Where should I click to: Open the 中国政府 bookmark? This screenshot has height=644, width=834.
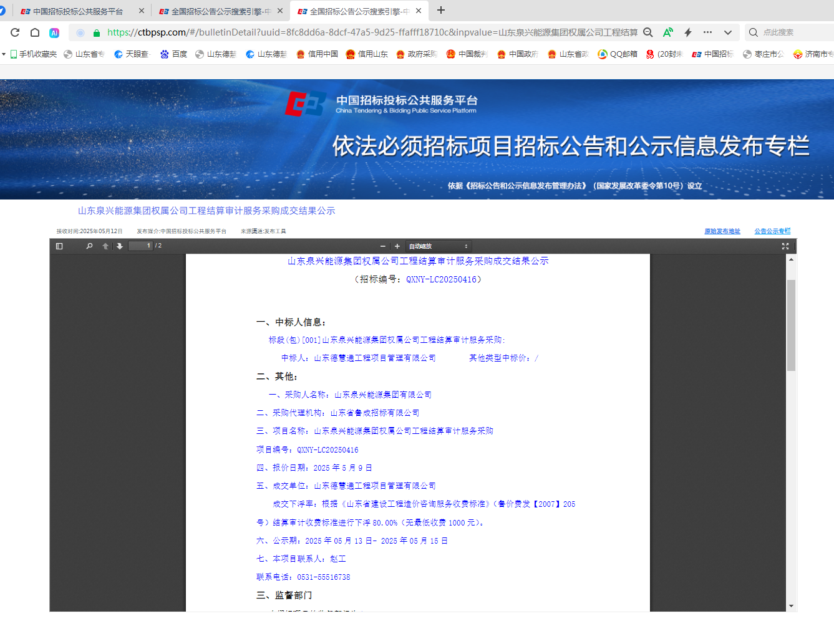tap(518, 54)
